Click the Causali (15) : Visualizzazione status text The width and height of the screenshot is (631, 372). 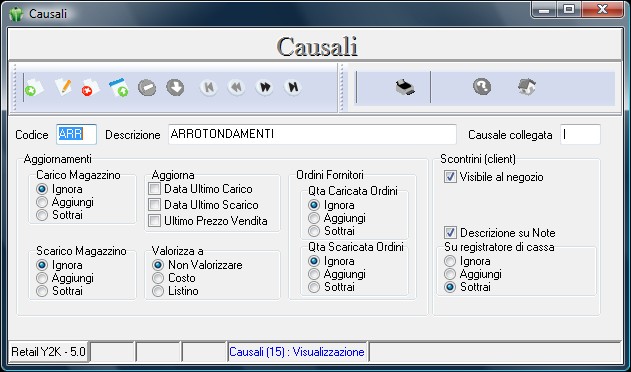pyautogui.click(x=297, y=352)
